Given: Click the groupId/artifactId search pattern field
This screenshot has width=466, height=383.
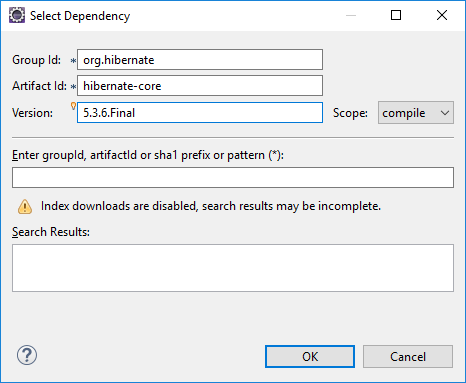Looking at the screenshot, I should click(233, 178).
